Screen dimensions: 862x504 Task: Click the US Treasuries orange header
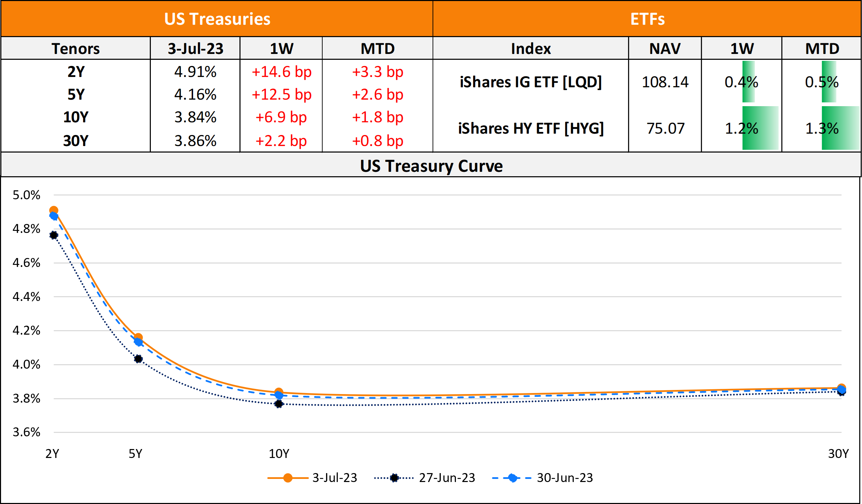pyautogui.click(x=217, y=19)
